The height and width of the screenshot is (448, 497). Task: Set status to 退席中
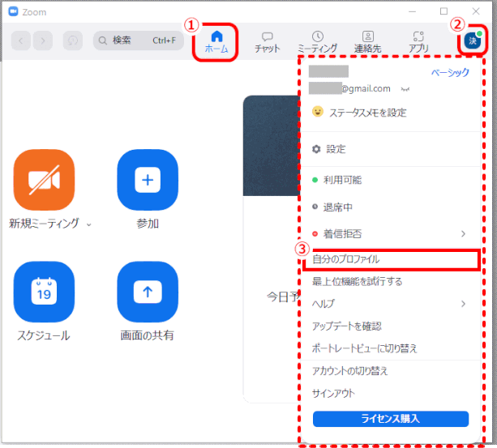point(391,207)
